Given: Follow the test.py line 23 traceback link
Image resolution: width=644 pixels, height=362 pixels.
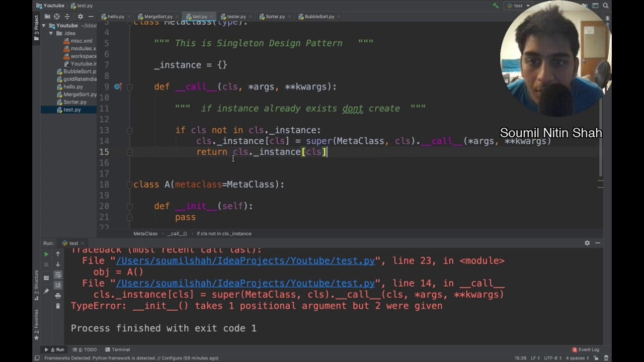Looking at the screenshot, I should 246,260.
